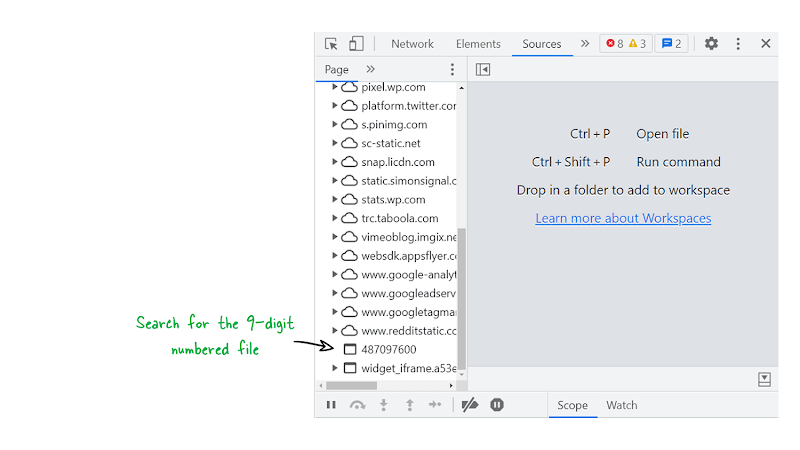
Task: Expand the static.simonsignal node
Action: [335, 181]
